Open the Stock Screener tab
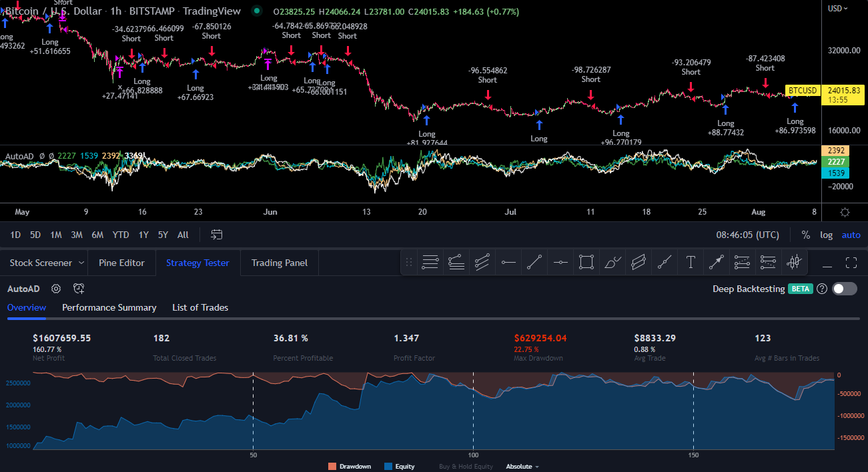This screenshot has height=472, width=868. click(41, 263)
